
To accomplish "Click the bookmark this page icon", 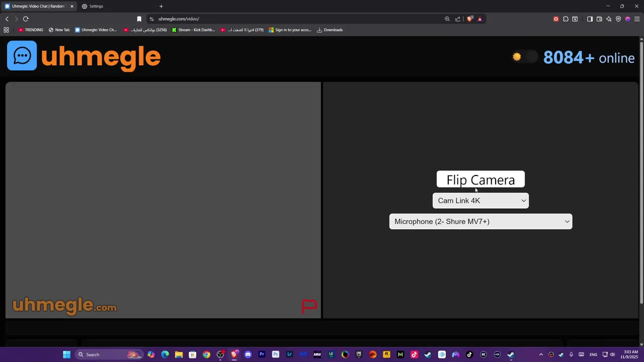I will [139, 19].
